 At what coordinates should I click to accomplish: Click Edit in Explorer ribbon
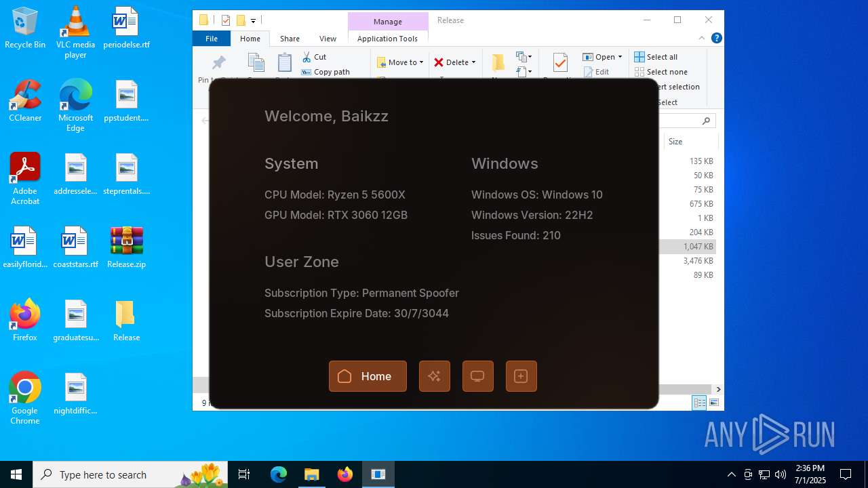(596, 72)
